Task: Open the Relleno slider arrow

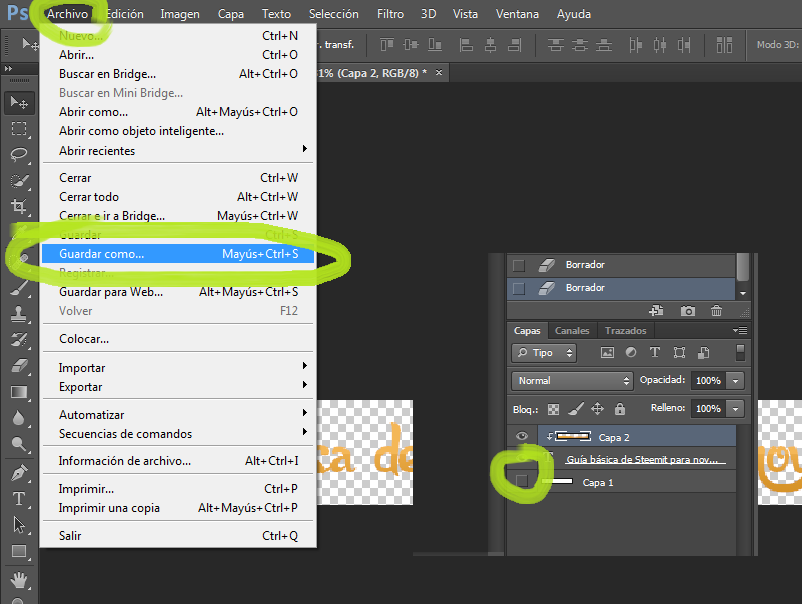Action: [x=736, y=409]
